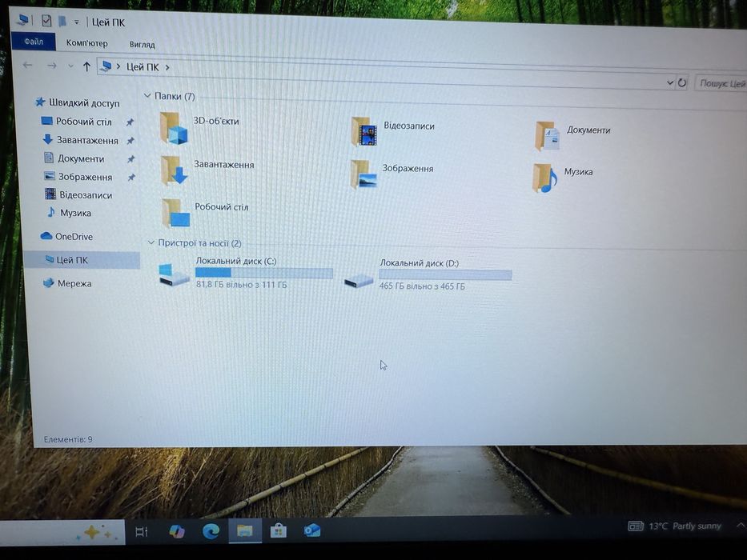This screenshot has width=747, height=560.
Task: Click pin icon next to sidebar Робочий стіл
Action: 130,122
